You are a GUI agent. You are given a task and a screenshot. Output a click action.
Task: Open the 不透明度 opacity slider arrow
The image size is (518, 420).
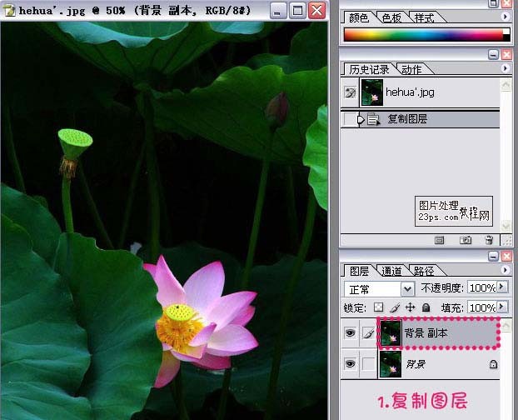pyautogui.click(x=501, y=287)
